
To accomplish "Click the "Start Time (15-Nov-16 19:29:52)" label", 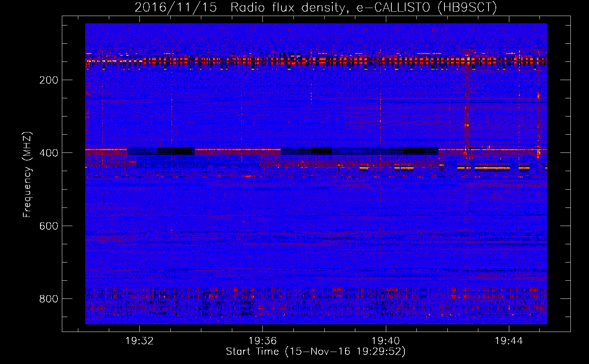I will 316,352.
